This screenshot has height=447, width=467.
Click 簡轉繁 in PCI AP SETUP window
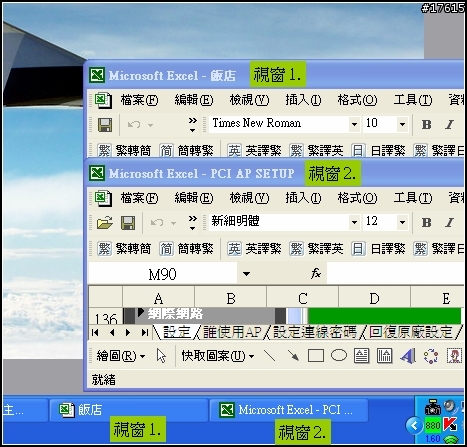click(186, 248)
